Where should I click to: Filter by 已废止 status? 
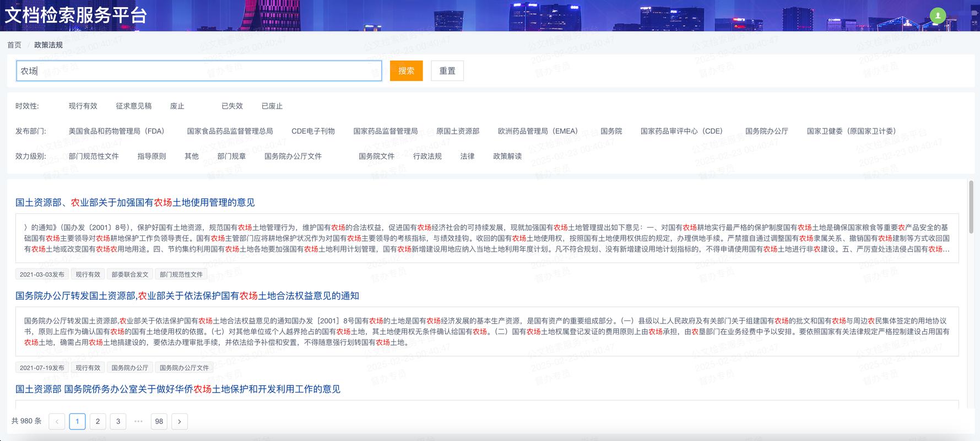(x=272, y=106)
